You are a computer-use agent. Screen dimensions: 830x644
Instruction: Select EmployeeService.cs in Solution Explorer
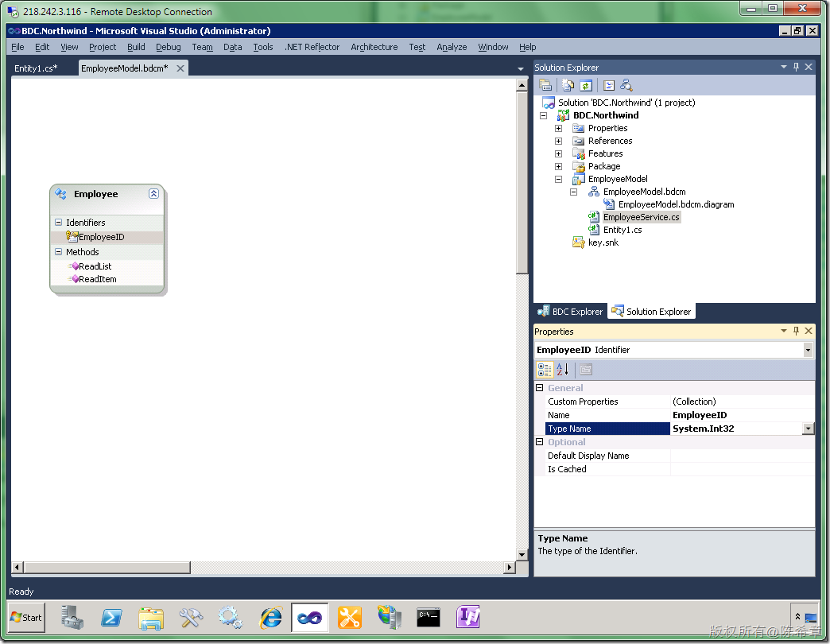point(641,217)
